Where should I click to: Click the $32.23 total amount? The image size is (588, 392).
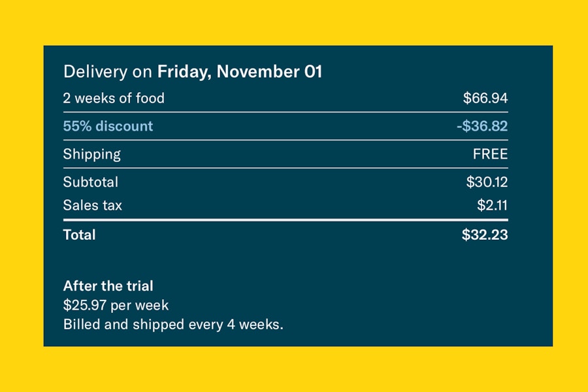tap(485, 235)
